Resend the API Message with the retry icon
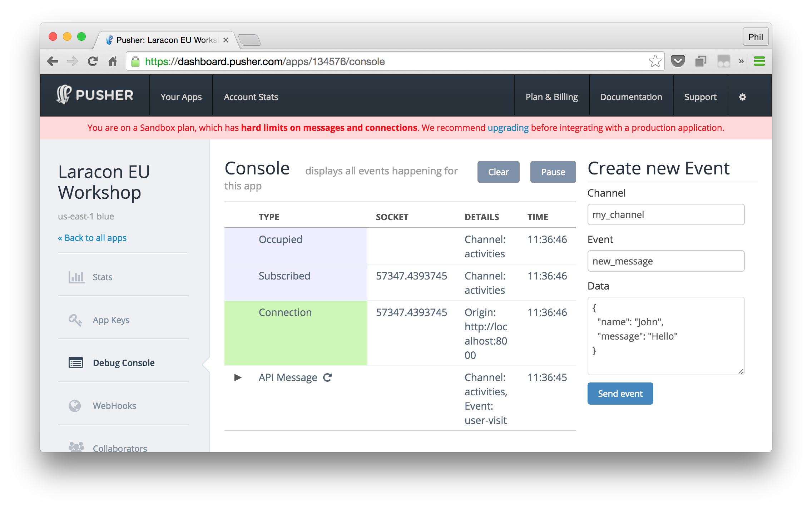 [327, 377]
